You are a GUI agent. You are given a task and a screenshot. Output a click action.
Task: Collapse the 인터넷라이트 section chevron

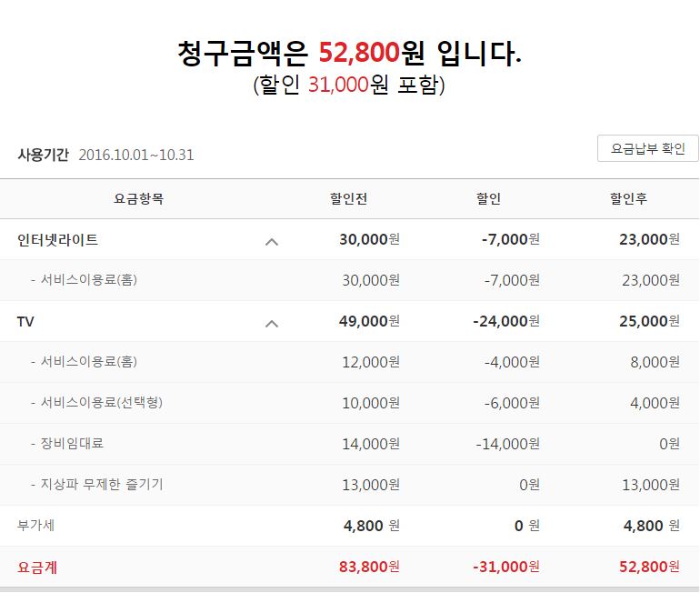[x=271, y=242]
